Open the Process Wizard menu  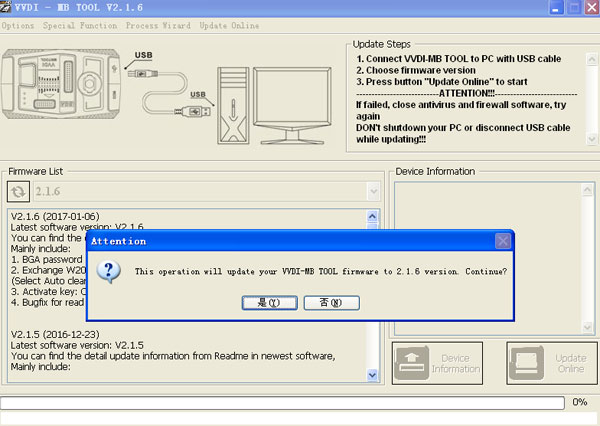coord(158,26)
